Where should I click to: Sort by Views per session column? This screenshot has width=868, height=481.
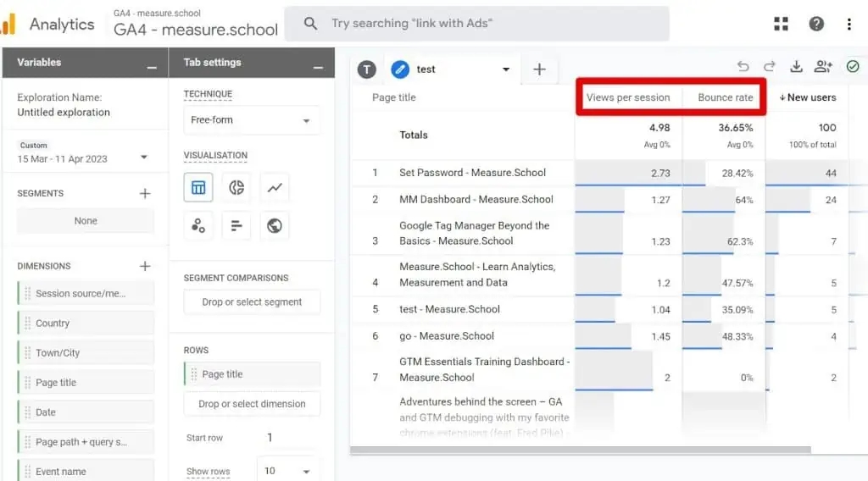pos(628,97)
